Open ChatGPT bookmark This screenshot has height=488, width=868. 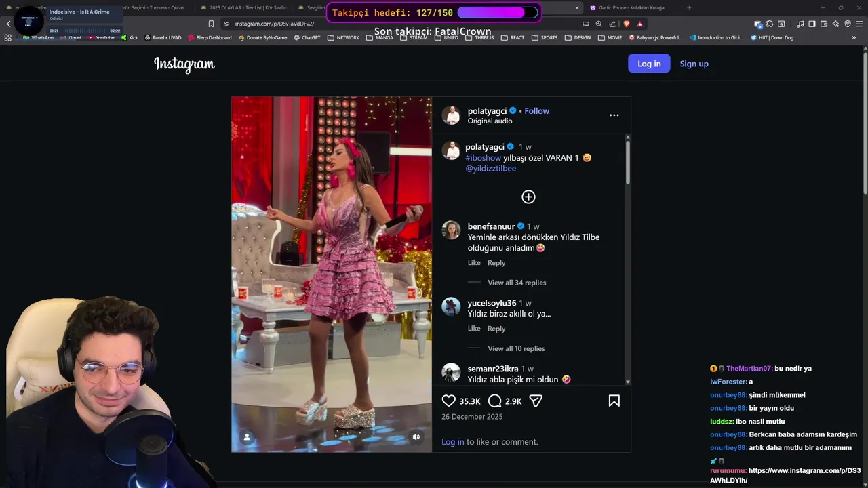pyautogui.click(x=307, y=38)
